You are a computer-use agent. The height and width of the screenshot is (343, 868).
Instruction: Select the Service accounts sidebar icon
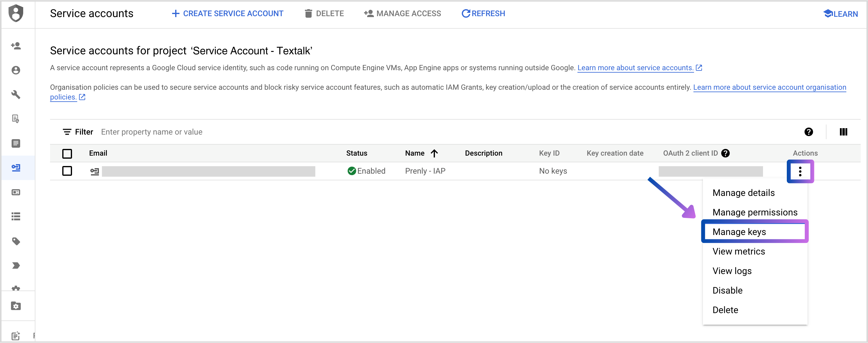click(16, 168)
